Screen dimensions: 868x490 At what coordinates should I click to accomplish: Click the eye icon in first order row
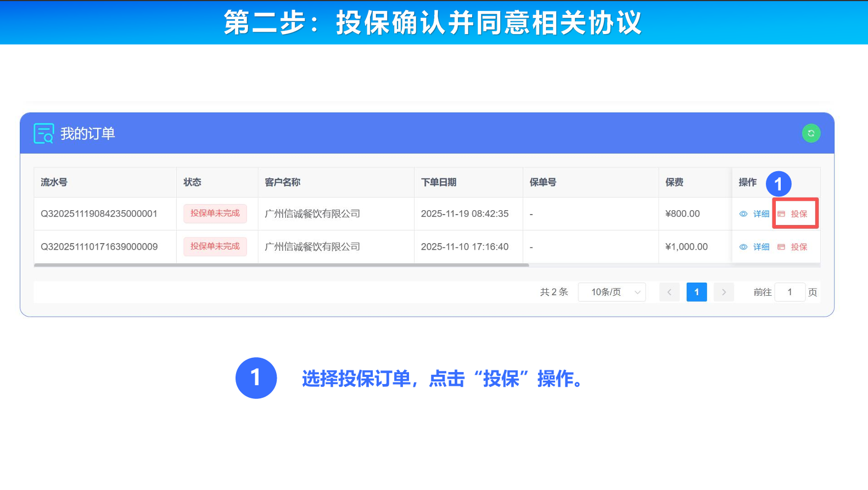pos(743,214)
